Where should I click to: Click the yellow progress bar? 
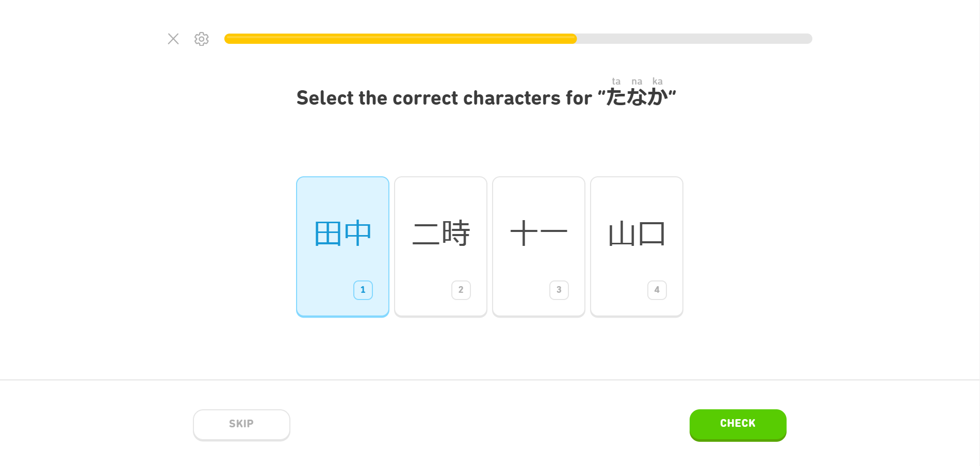pyautogui.click(x=400, y=39)
